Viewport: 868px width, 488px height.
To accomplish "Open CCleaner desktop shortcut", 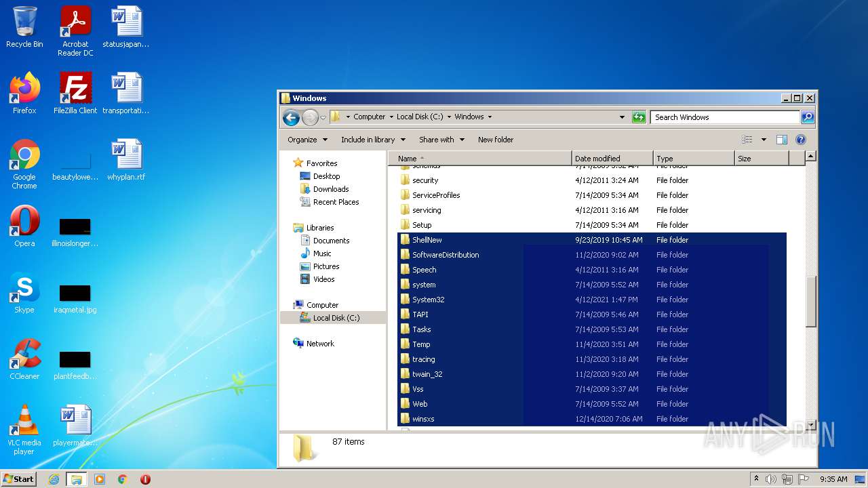I will tap(24, 359).
